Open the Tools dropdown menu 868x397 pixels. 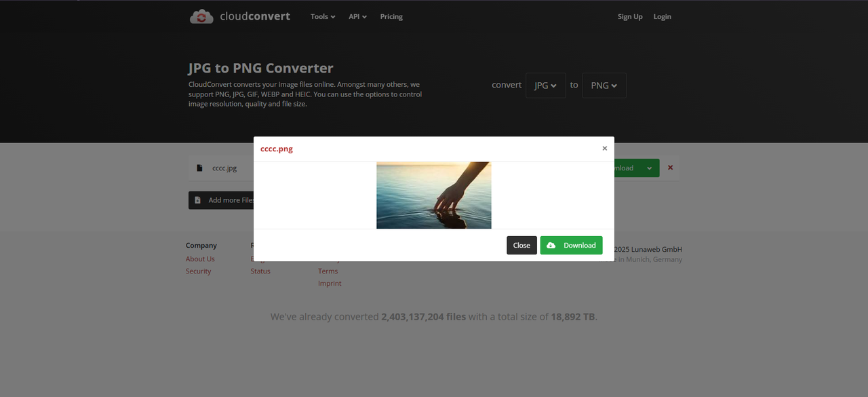point(323,16)
